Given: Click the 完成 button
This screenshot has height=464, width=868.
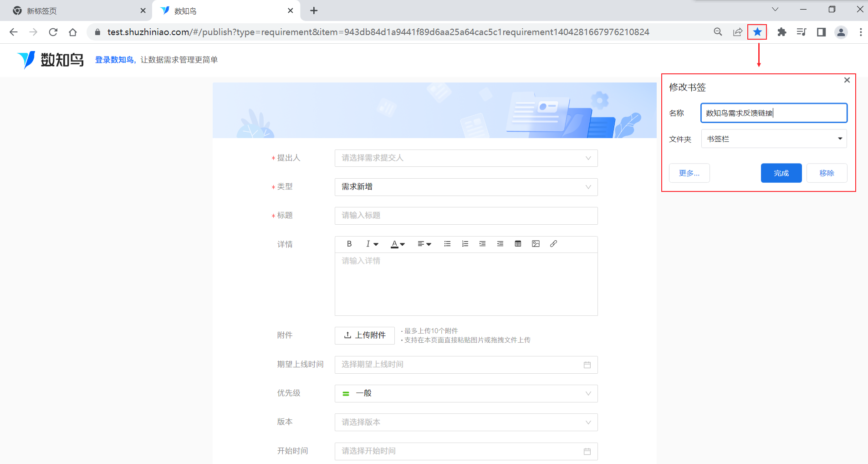Looking at the screenshot, I should coord(781,173).
